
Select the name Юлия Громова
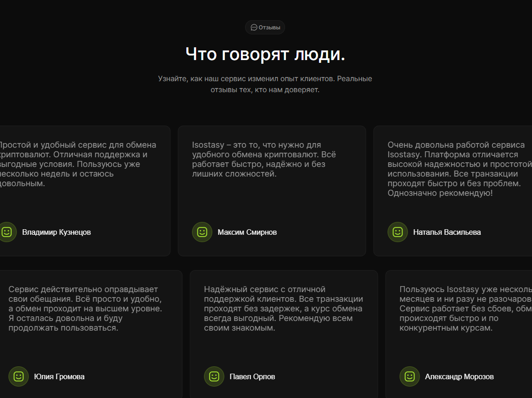coord(59,376)
